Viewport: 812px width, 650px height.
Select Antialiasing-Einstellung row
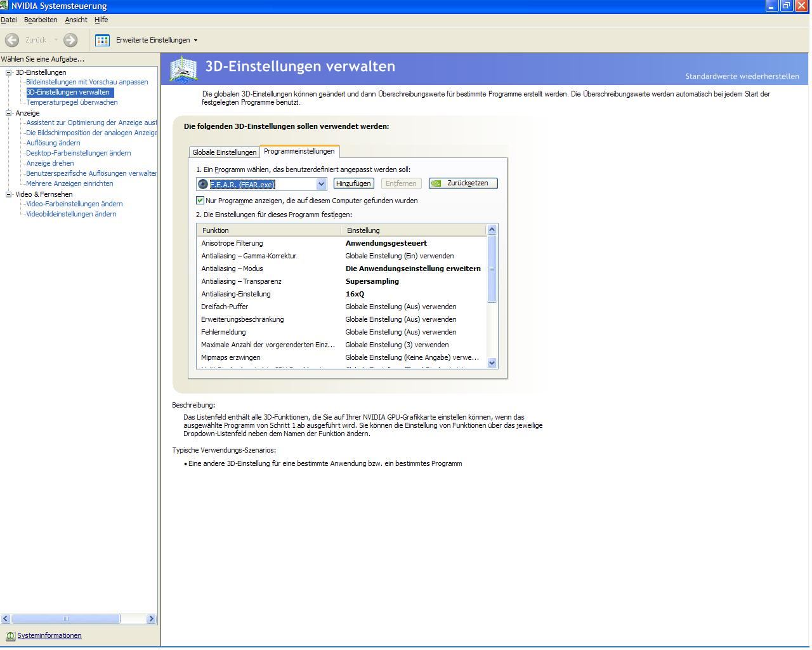341,294
